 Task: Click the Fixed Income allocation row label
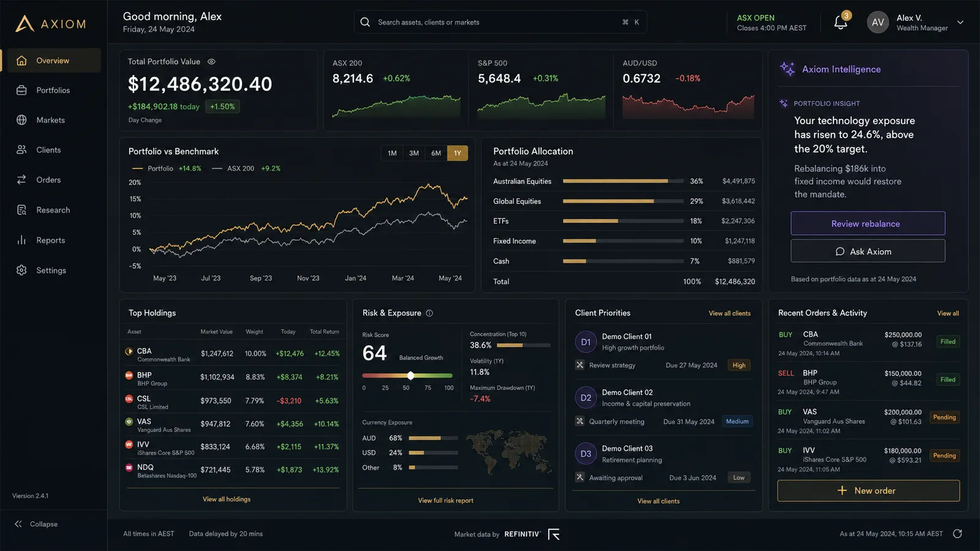[x=514, y=241]
